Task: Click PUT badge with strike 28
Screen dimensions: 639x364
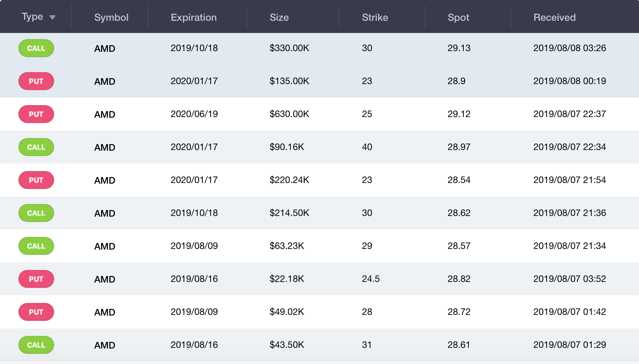Action: (36, 312)
